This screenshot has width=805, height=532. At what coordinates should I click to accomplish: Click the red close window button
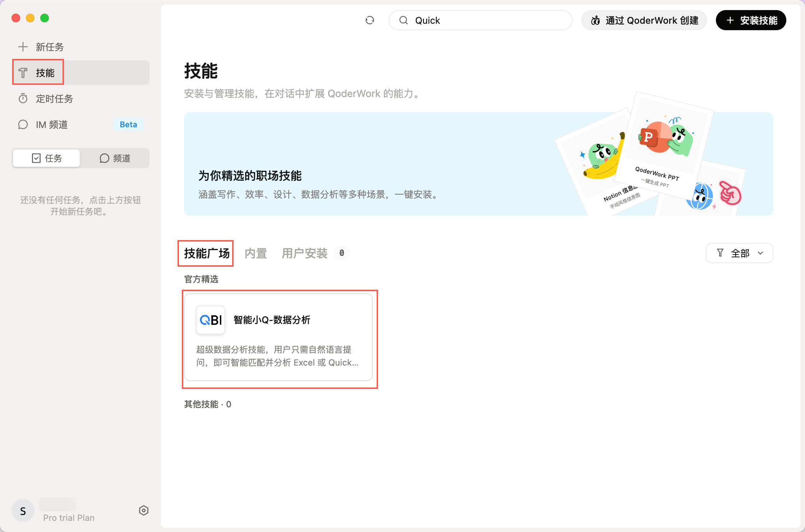[x=16, y=18]
